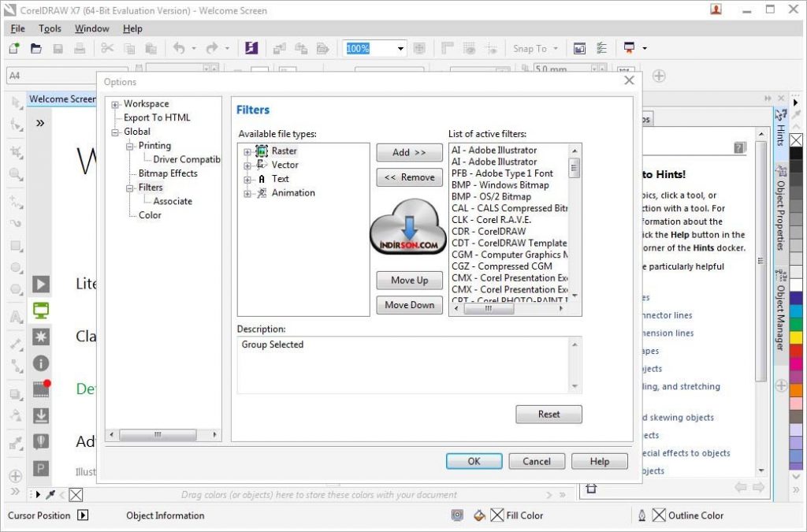Viewport: 807px width, 532px height.
Task: Click the green Workspace monitor icon
Action: tap(41, 311)
